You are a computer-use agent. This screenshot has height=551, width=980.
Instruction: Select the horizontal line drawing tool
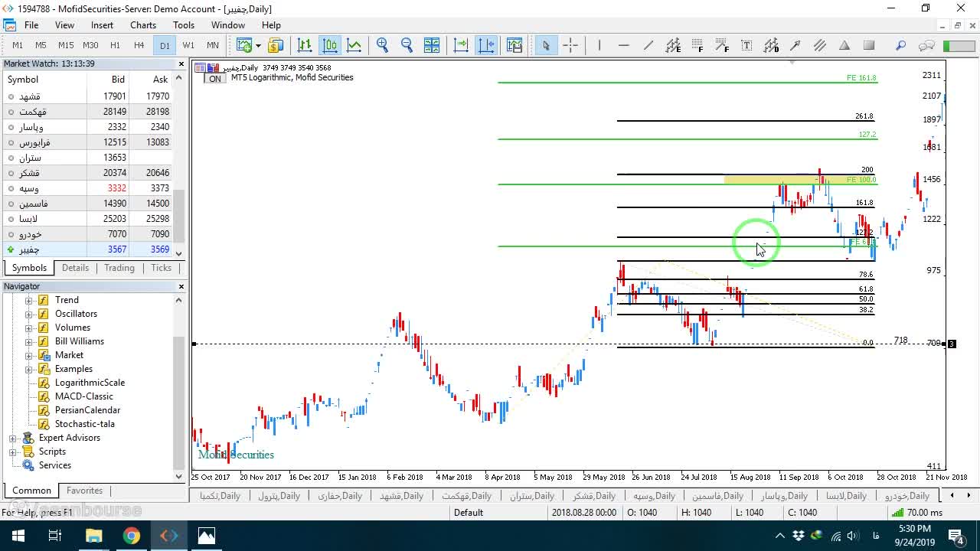pyautogui.click(x=623, y=45)
